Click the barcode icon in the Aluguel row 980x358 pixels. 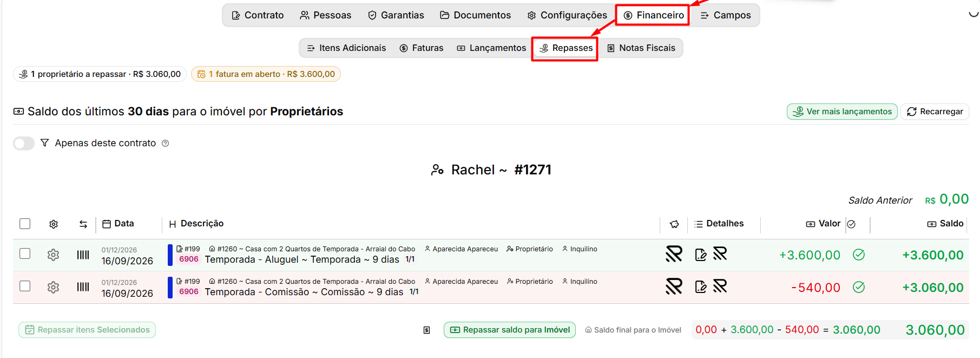tap(83, 255)
